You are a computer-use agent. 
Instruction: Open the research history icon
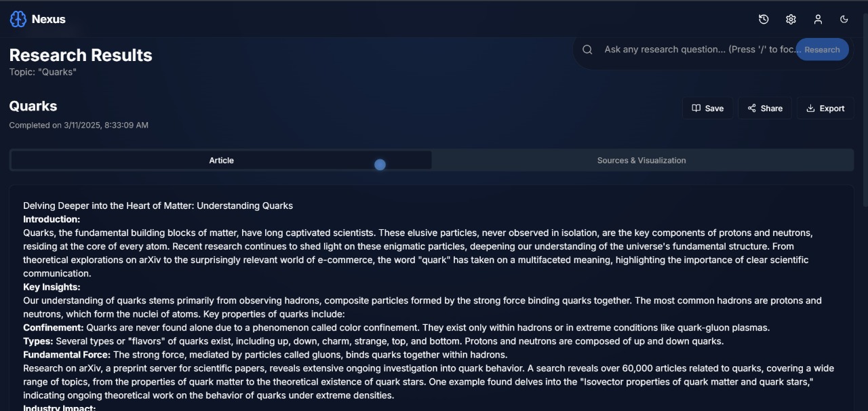coord(764,20)
